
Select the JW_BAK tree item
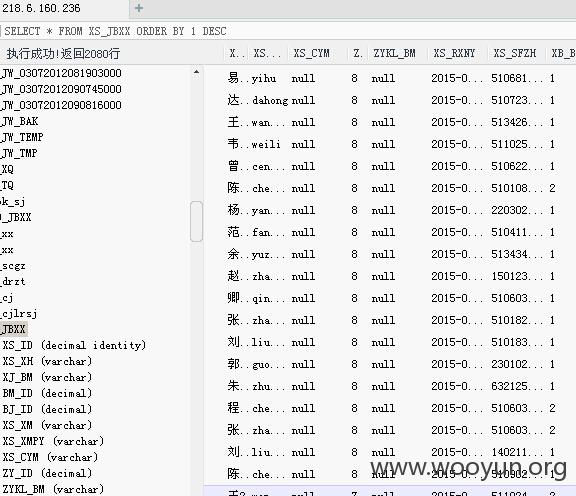[x=20, y=121]
